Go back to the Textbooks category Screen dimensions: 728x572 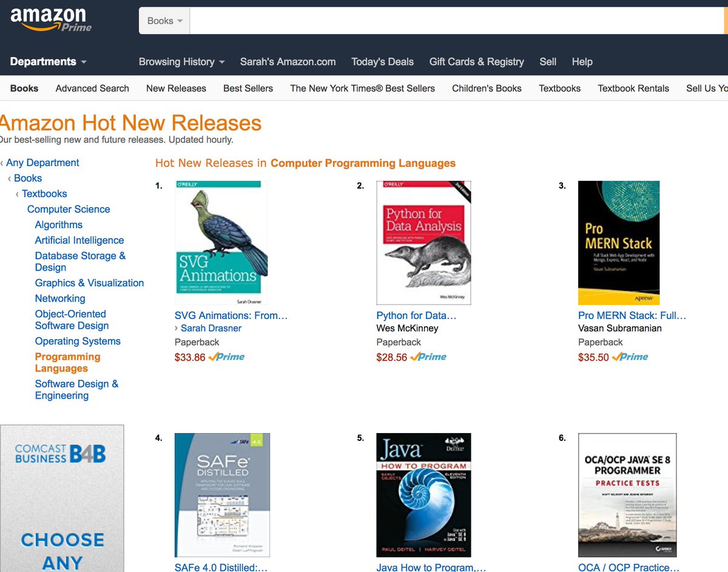44,193
